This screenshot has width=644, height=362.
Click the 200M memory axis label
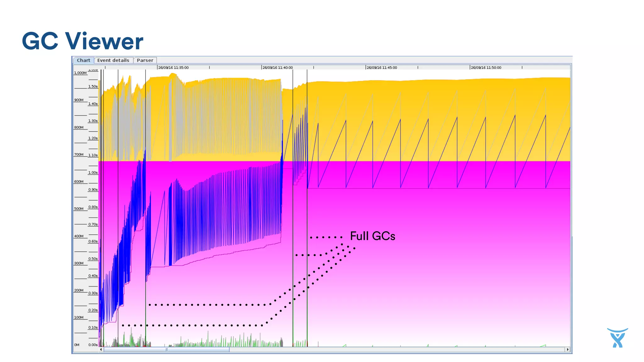coord(79,290)
